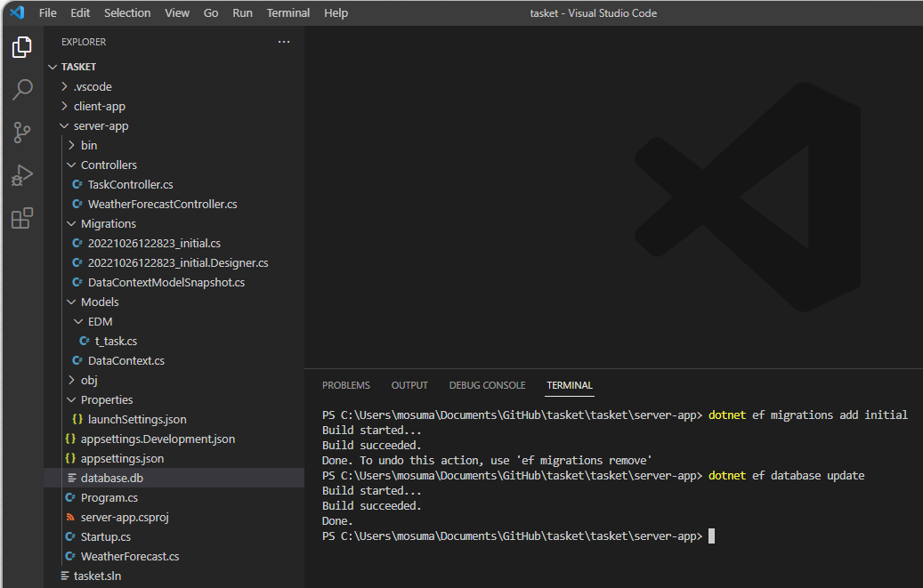Click the JSON braces icon beside launchSettings.json

point(77,419)
